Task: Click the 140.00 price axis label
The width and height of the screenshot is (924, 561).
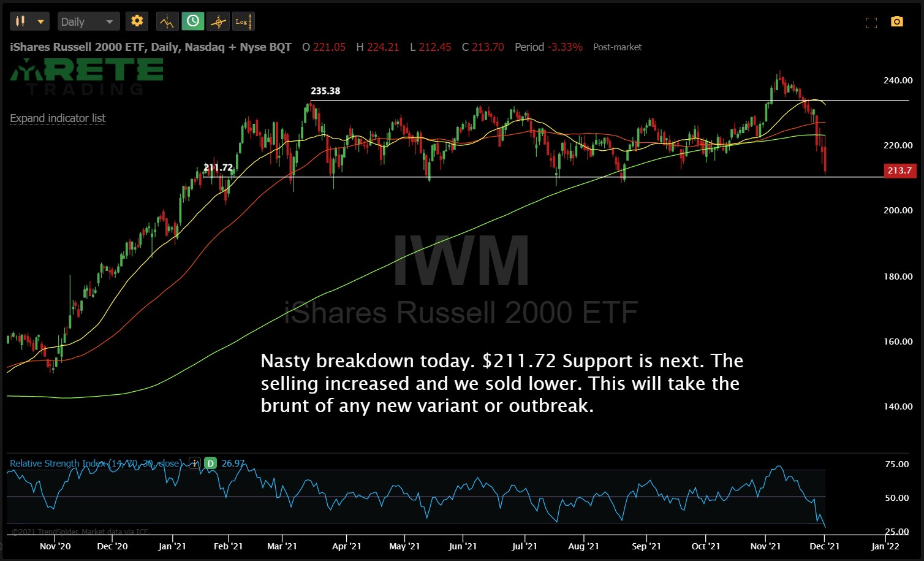Action: [x=898, y=406]
